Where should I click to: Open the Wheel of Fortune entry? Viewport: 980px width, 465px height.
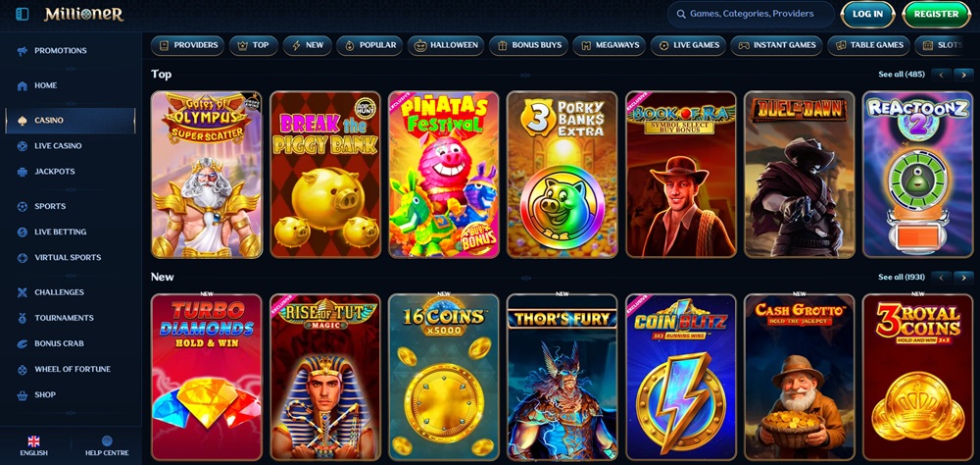(71, 369)
